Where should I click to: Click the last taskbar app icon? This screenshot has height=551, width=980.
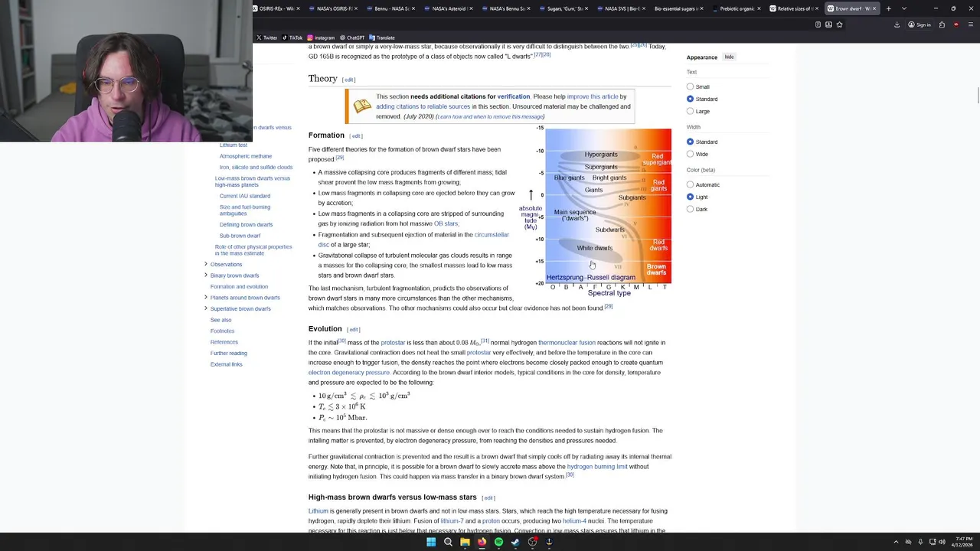pyautogui.click(x=549, y=542)
